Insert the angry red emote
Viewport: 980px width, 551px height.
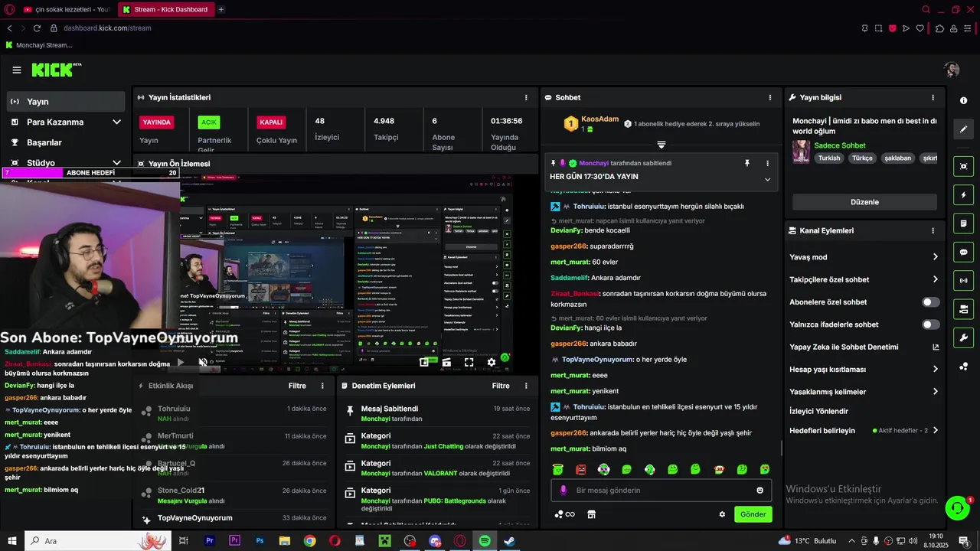(x=581, y=469)
